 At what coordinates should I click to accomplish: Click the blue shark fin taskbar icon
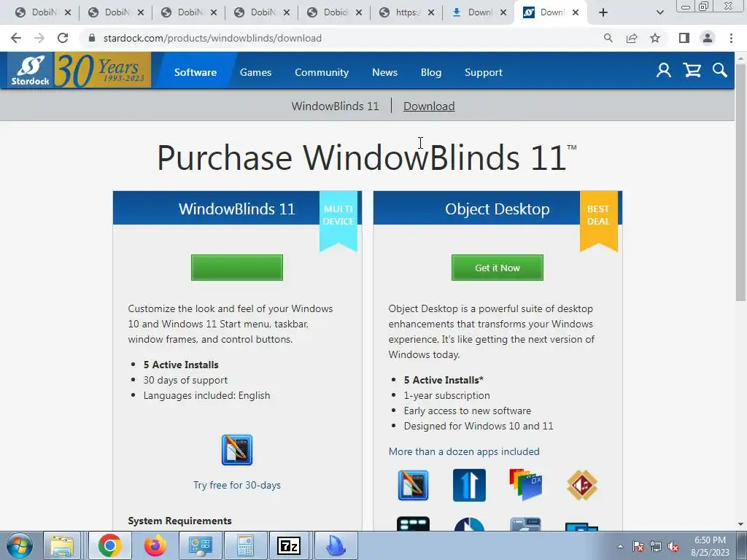(x=336, y=545)
